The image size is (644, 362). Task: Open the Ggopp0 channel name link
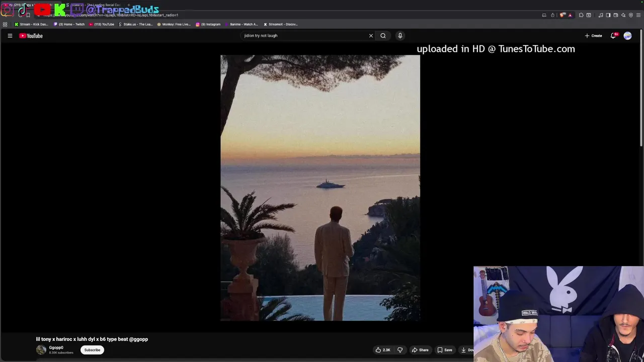pos(56,347)
